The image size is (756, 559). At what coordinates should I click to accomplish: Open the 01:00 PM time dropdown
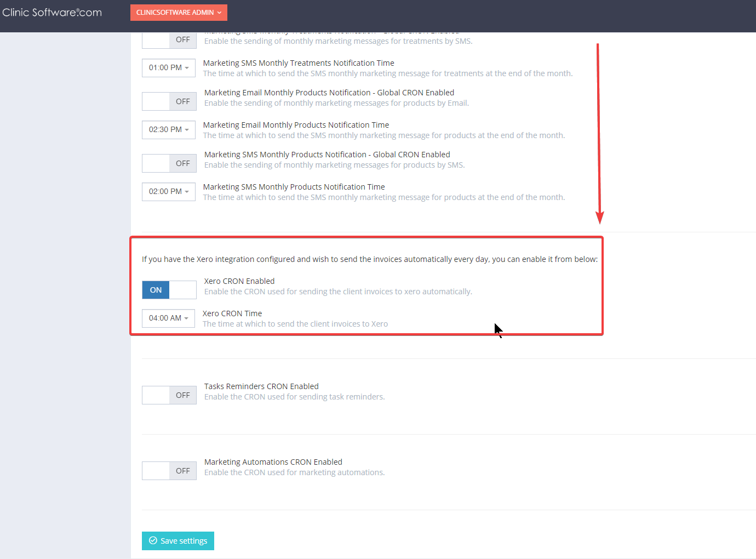pos(169,67)
